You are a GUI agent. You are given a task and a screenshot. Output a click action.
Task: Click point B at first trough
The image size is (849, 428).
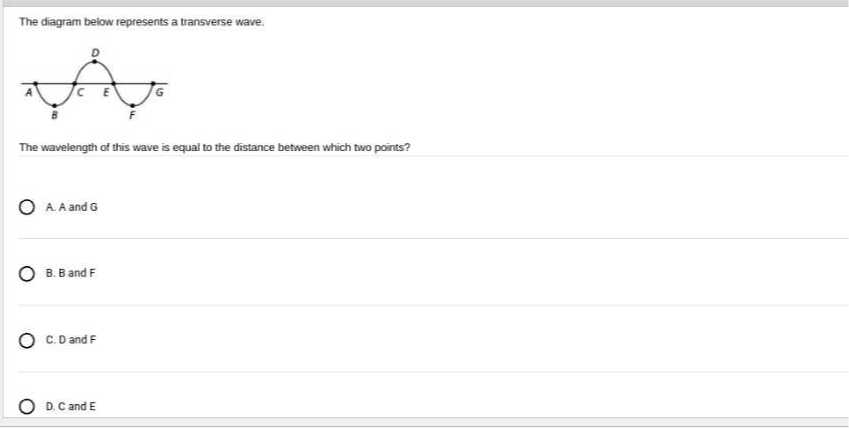(x=54, y=106)
